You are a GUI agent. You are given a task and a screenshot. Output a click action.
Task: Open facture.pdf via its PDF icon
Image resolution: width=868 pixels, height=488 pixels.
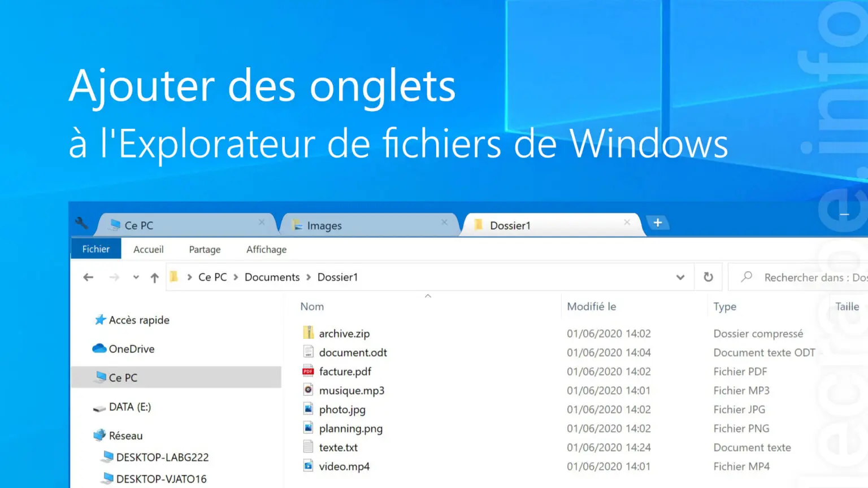point(308,371)
